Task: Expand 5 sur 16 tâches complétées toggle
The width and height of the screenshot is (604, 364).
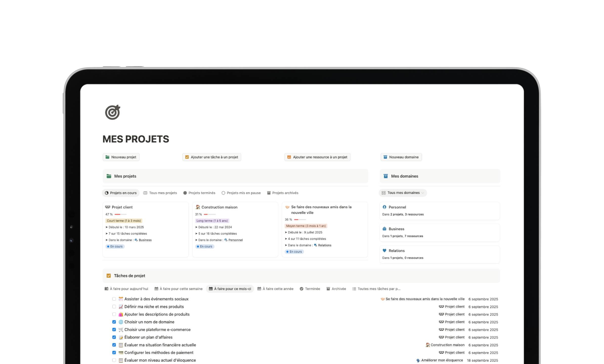Action: click(196, 233)
